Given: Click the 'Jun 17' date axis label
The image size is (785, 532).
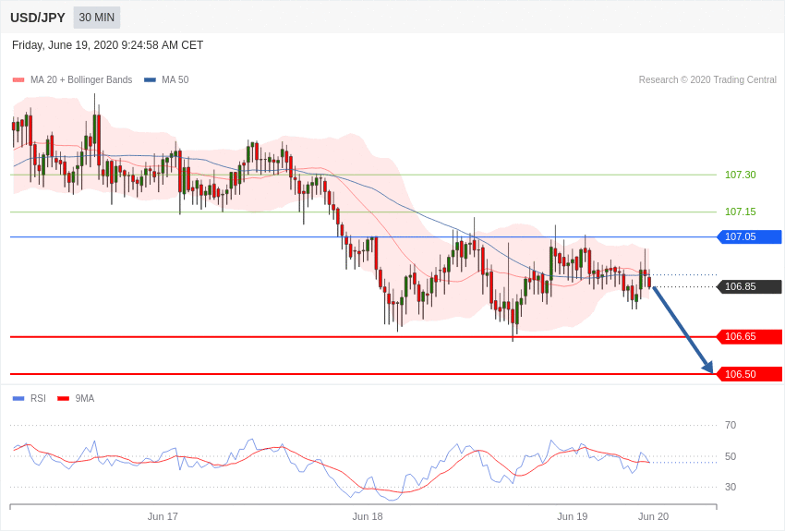Looking at the screenshot, I should [163, 516].
